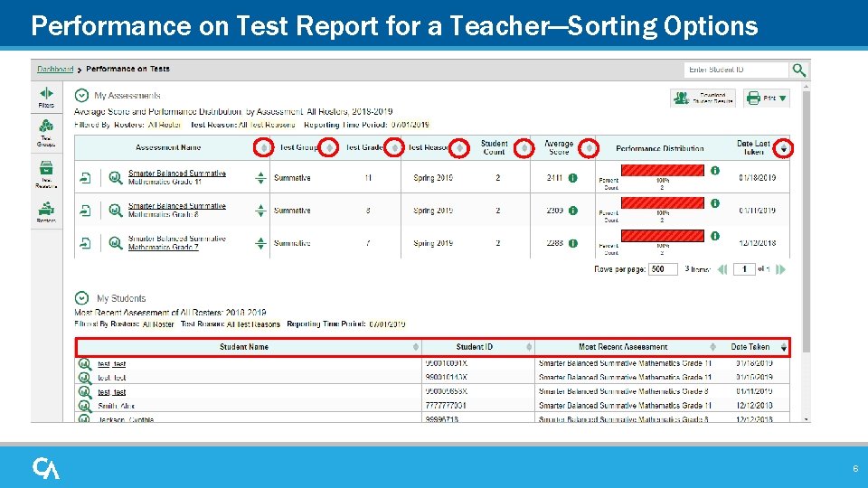Click magnifier icon for Mathematics Grade 7 assessment
Image resolution: width=868 pixels, height=488 pixels.
point(115,243)
